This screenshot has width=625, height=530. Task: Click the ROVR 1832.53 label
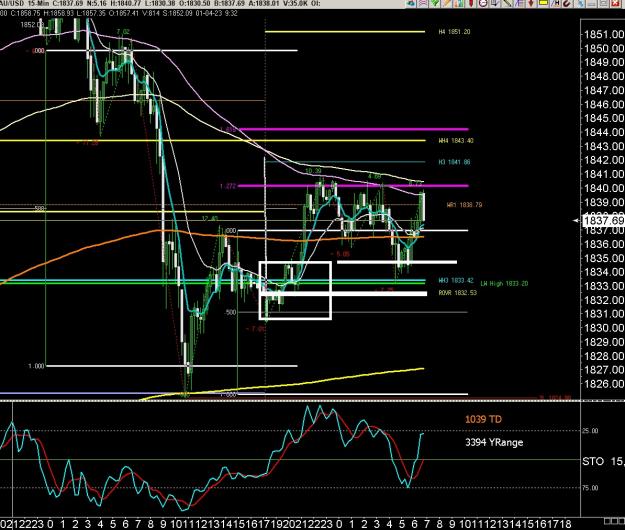pyautogui.click(x=458, y=293)
